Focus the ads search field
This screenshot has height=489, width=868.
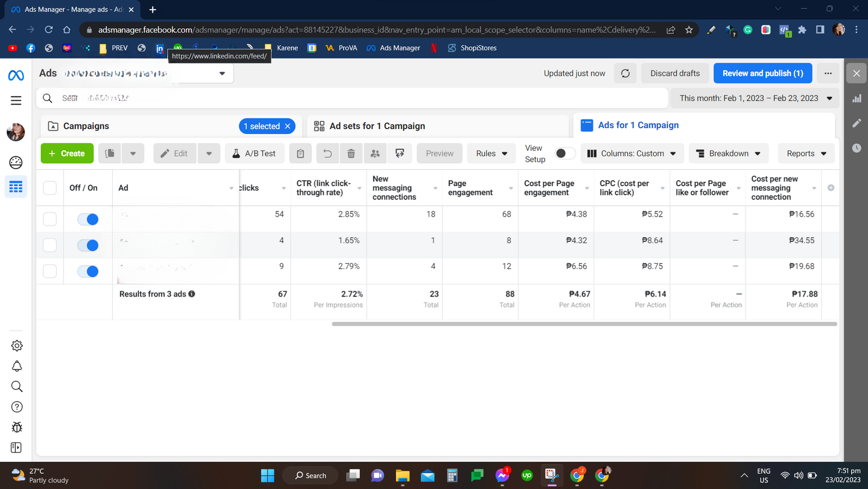353,98
